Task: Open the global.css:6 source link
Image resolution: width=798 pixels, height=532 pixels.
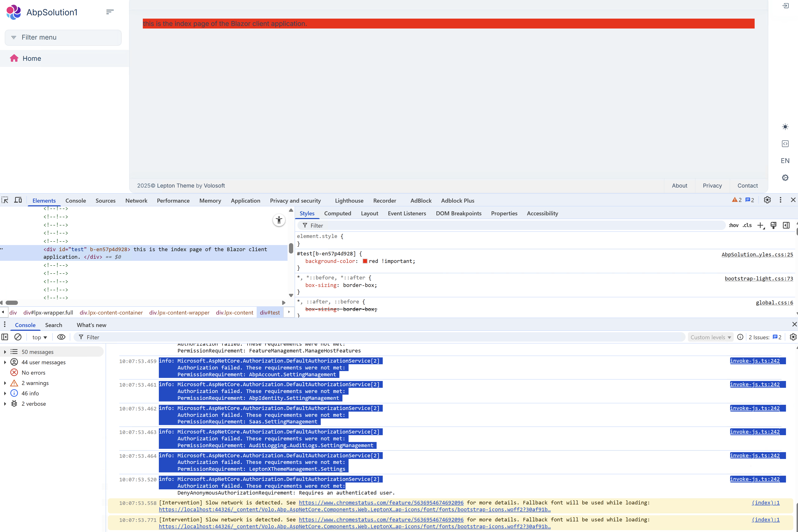Action: [774, 303]
